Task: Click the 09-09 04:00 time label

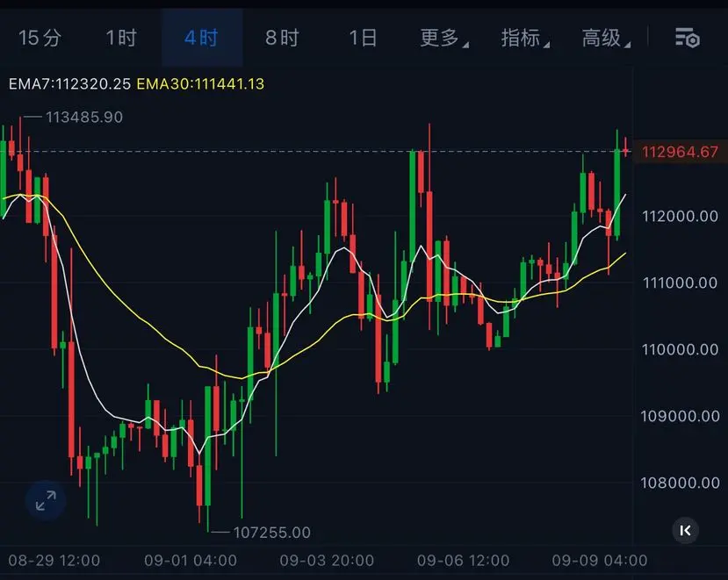Action: click(600, 561)
